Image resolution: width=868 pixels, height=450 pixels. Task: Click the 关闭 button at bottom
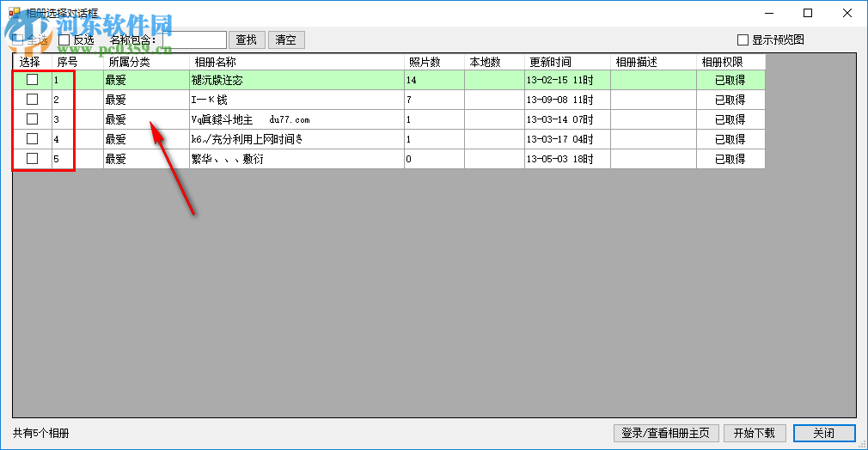click(824, 433)
